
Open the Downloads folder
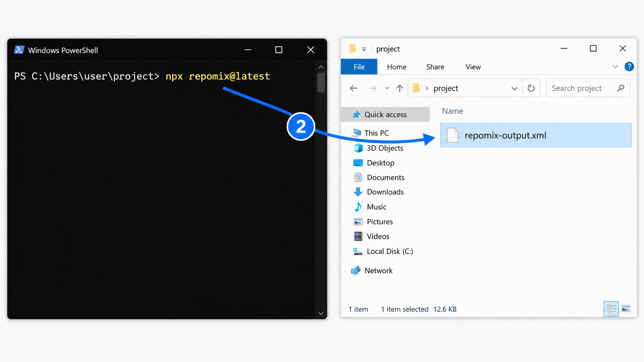point(385,192)
